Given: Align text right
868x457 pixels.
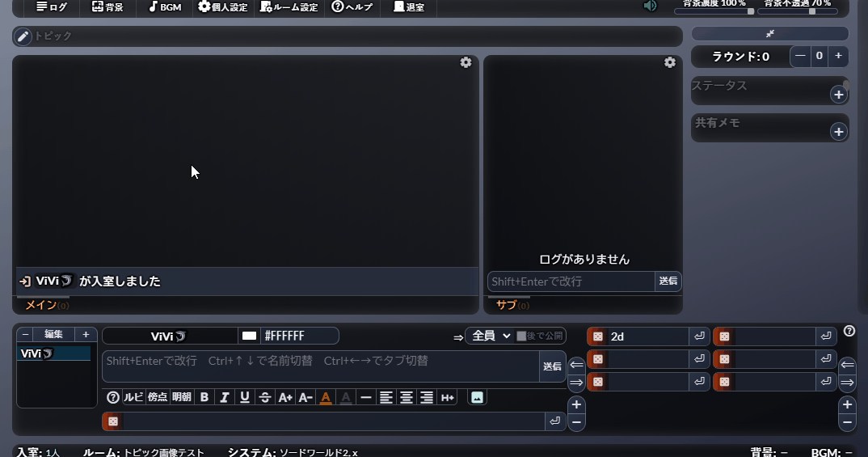Looking at the screenshot, I should coord(426,398).
